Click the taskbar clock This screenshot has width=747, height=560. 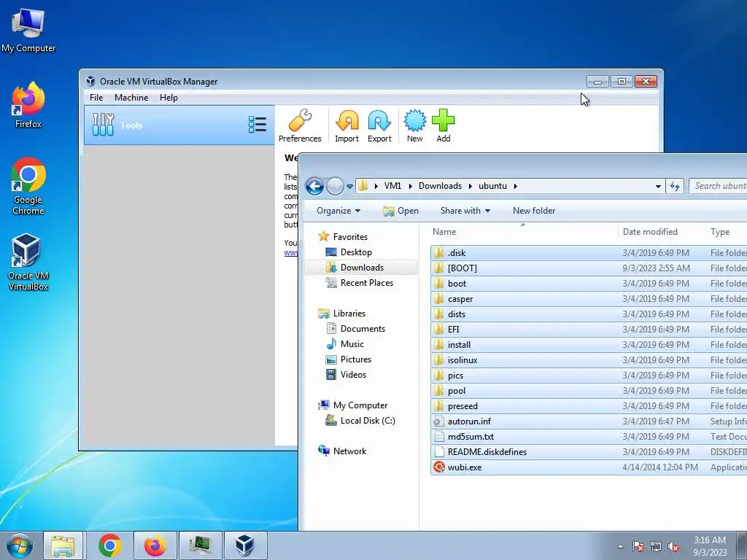pos(710,546)
